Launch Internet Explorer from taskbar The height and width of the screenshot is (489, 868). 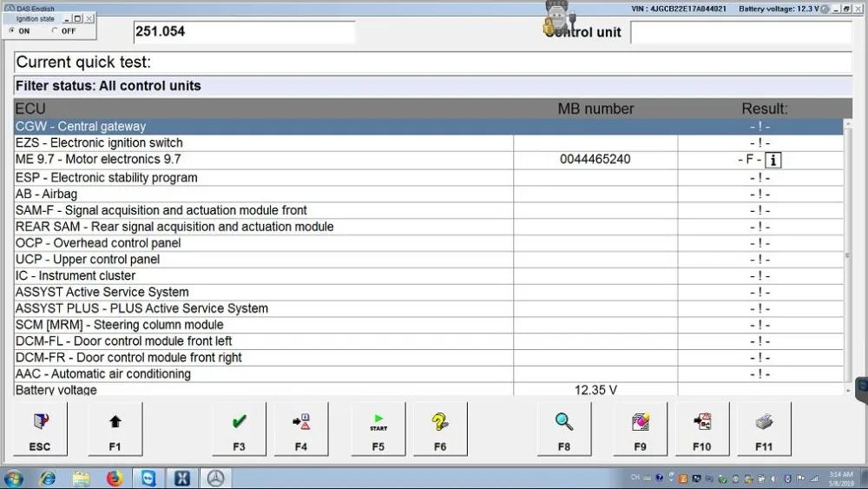[48, 478]
